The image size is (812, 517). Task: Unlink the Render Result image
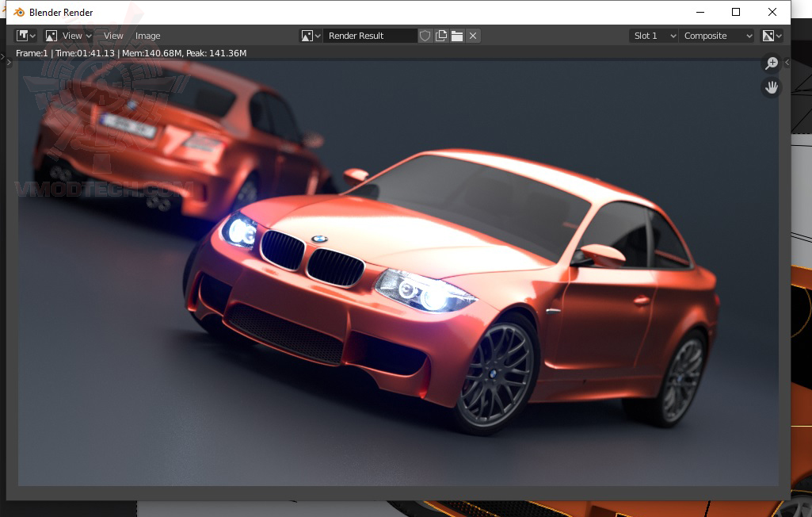473,36
